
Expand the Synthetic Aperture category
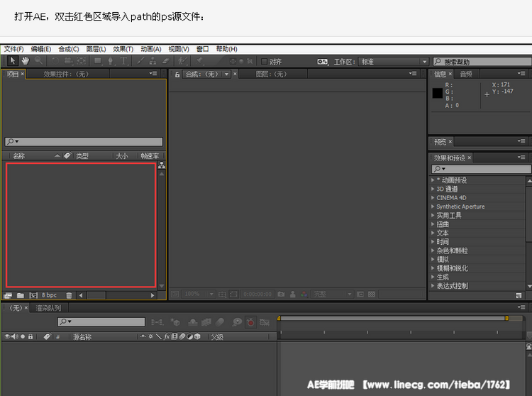coord(433,207)
